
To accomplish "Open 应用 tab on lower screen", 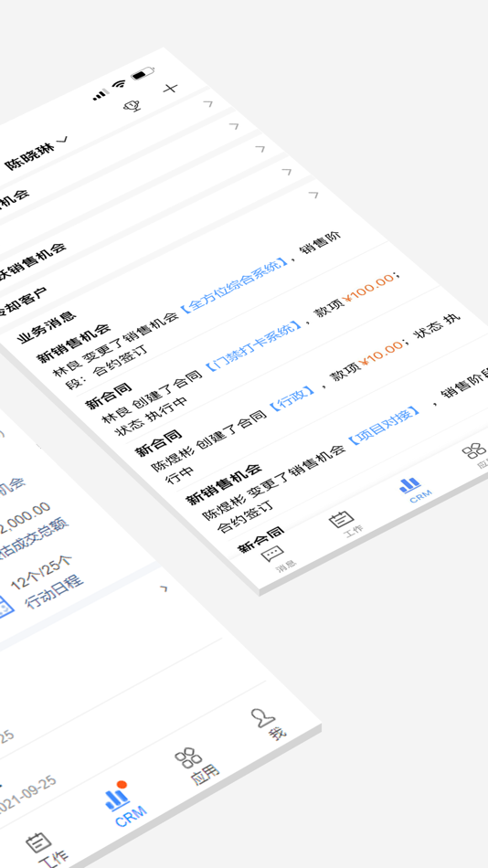I will [x=196, y=766].
